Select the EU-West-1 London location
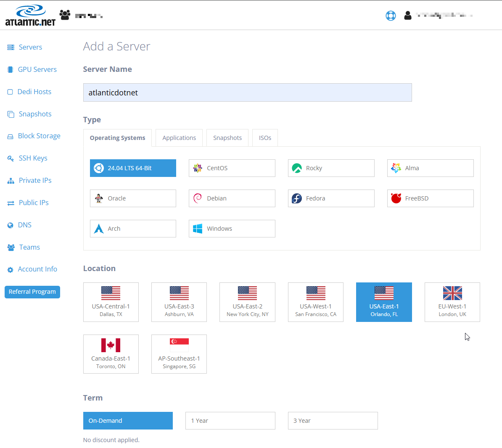Screen dimensions: 502x448 (x=452, y=302)
